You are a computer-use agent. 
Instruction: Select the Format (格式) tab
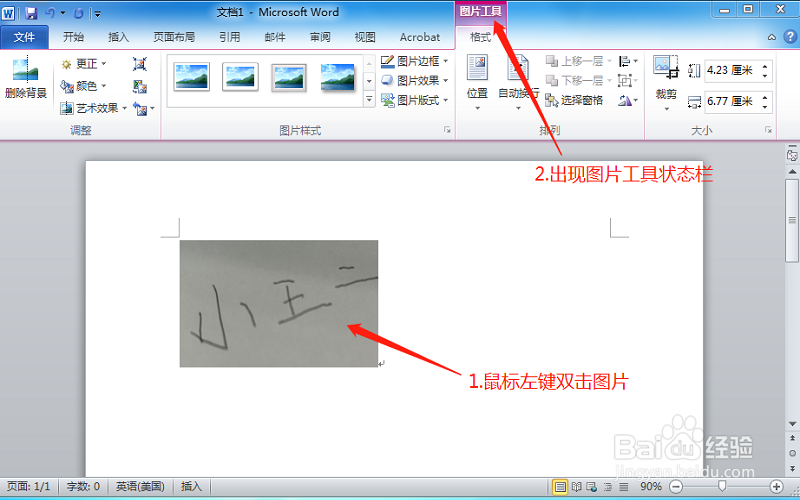pos(480,37)
